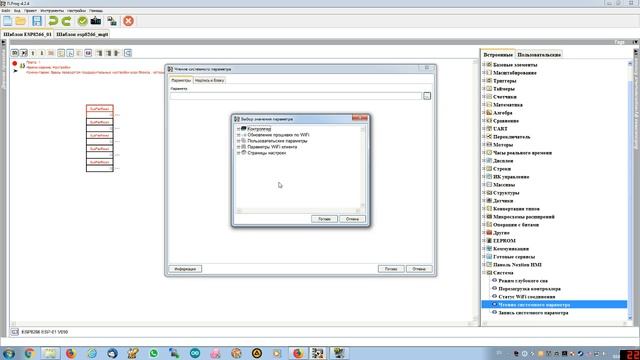Open the Настройки menu

pos(76,11)
